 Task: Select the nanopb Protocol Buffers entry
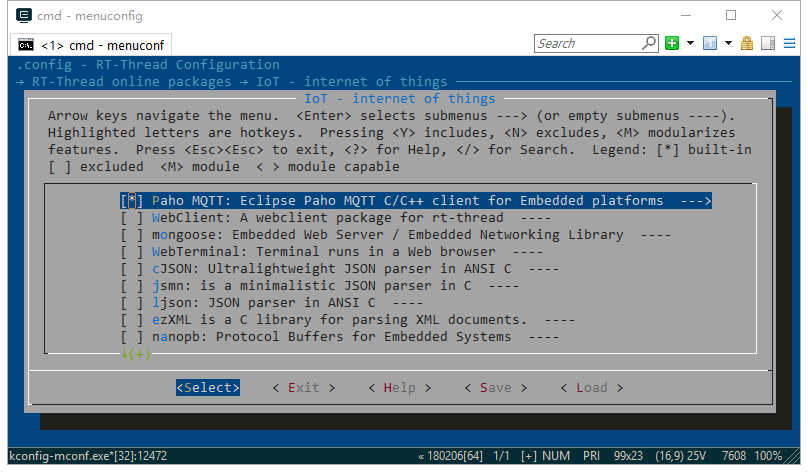[x=331, y=336]
